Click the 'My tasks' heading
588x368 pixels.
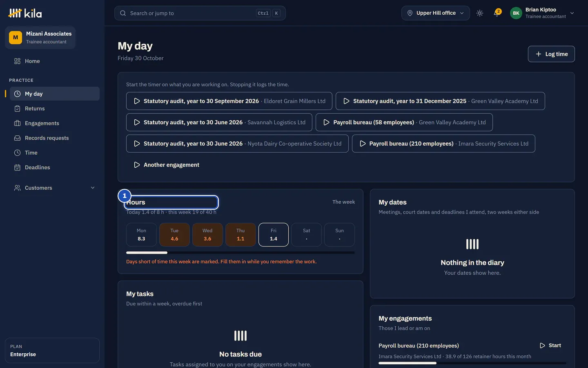coord(140,294)
